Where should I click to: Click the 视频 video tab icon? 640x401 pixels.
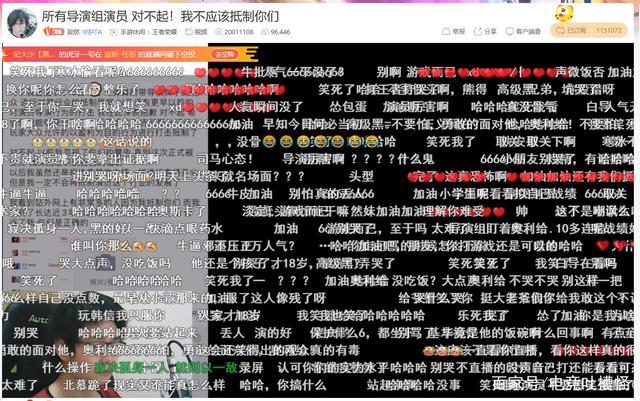click(200, 32)
